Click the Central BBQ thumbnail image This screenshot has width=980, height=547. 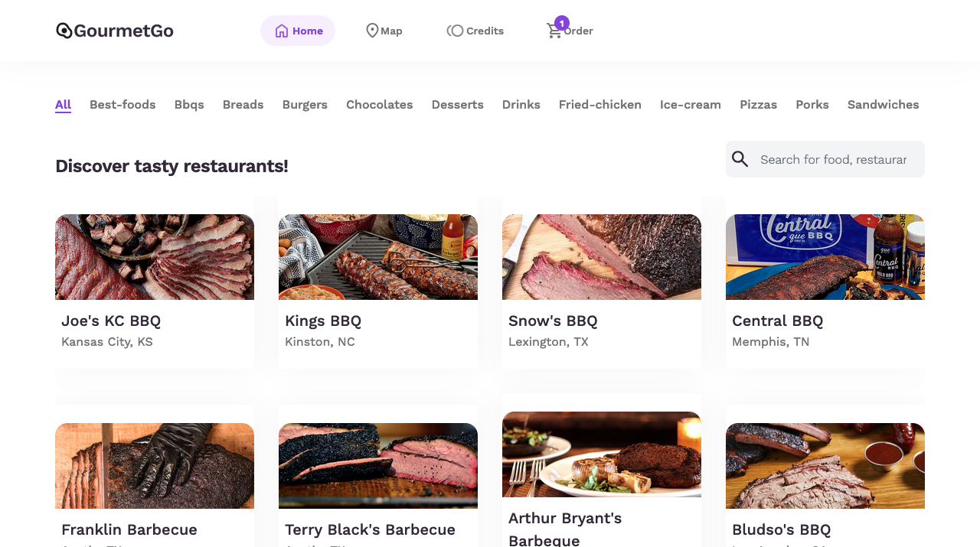[x=825, y=256]
